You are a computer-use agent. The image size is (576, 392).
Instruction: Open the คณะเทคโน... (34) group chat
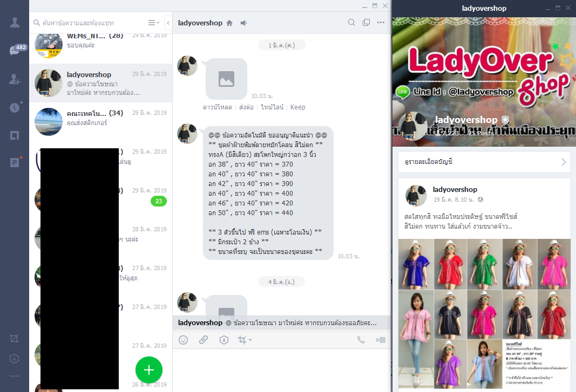[100, 122]
